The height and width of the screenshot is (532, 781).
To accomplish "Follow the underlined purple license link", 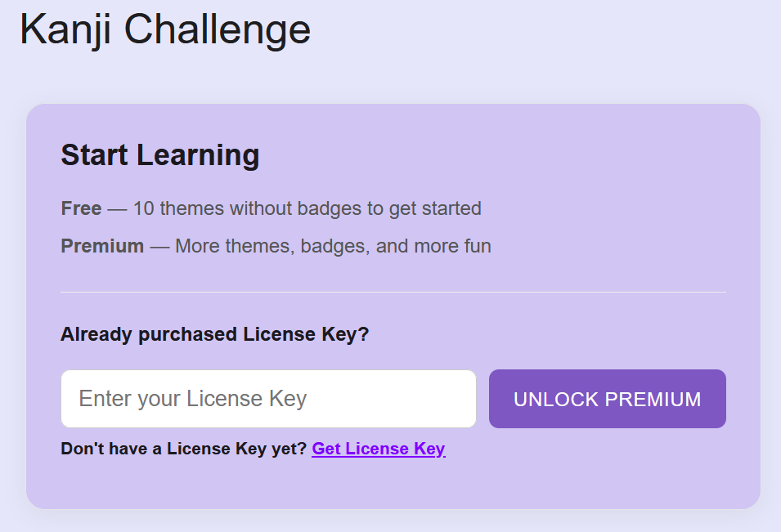I will 379,449.
